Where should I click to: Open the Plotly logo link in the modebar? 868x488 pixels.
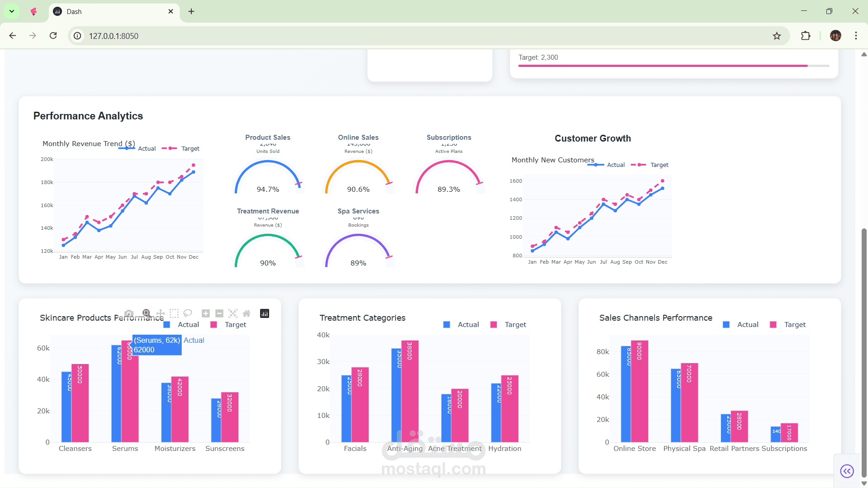click(265, 313)
